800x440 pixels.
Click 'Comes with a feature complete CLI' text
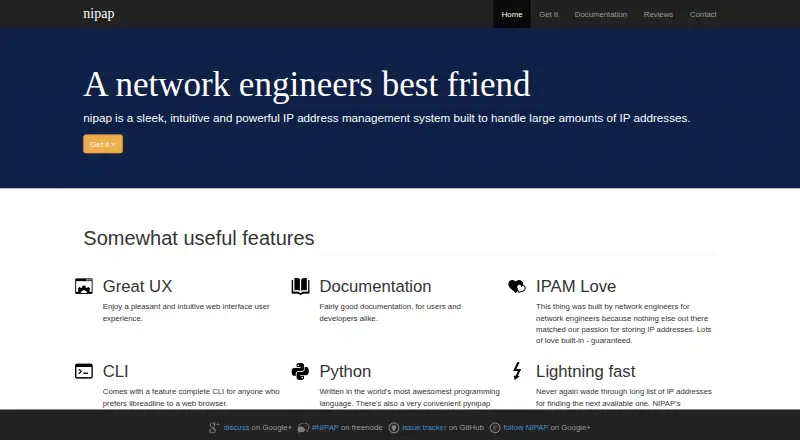pyautogui.click(x=191, y=398)
